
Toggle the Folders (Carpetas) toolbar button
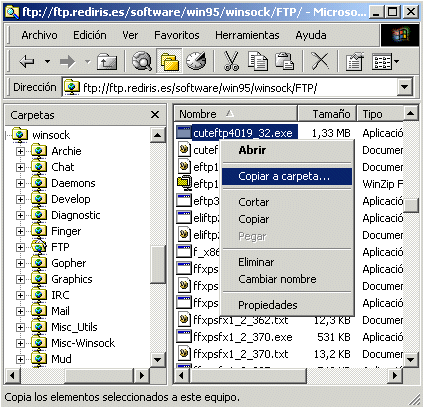(169, 61)
